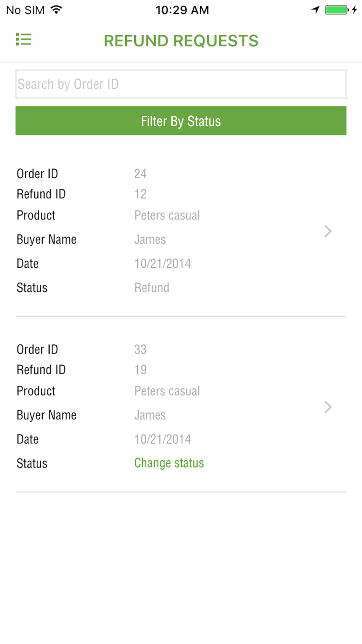Select refund request row with Refund ID 12
This screenshot has height=644, width=362.
point(181,231)
